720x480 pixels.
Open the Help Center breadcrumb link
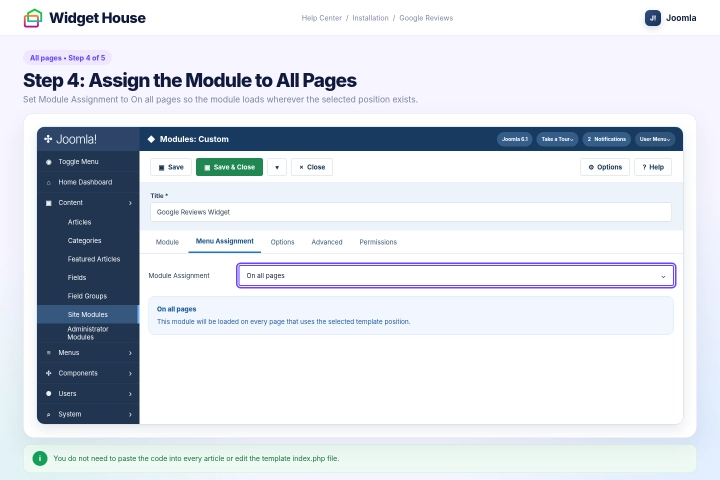click(x=321, y=18)
